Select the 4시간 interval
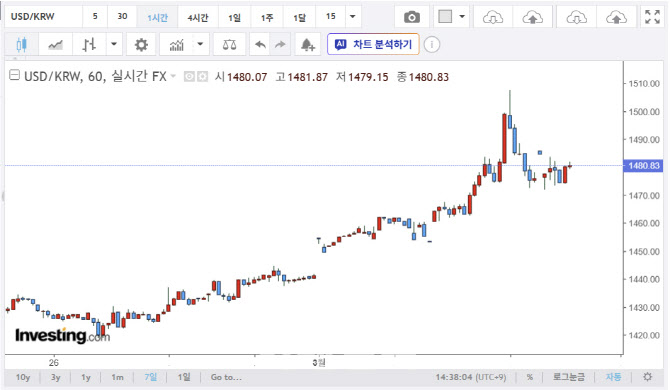This screenshot has height=390, width=670. (x=198, y=17)
